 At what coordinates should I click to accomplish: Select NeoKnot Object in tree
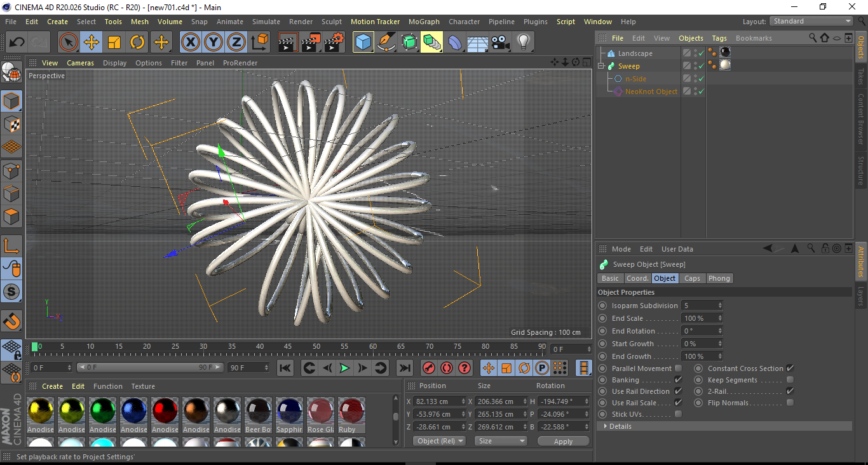(651, 91)
